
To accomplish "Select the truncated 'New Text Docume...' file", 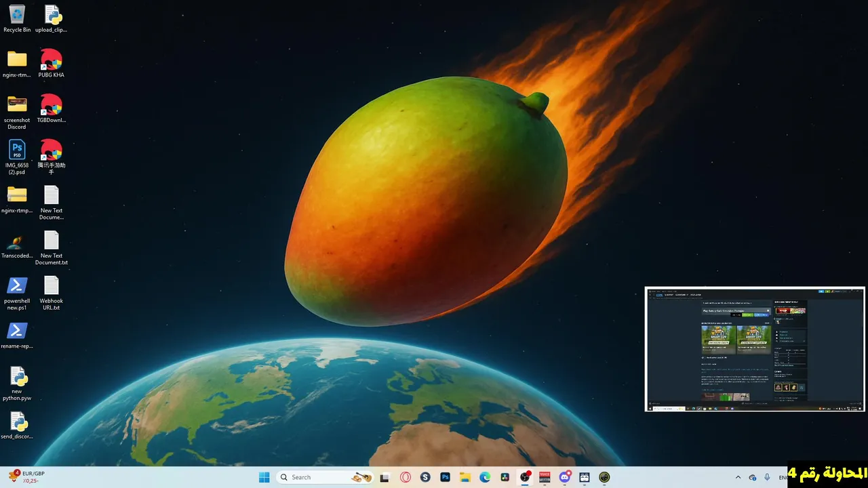I will [52, 203].
